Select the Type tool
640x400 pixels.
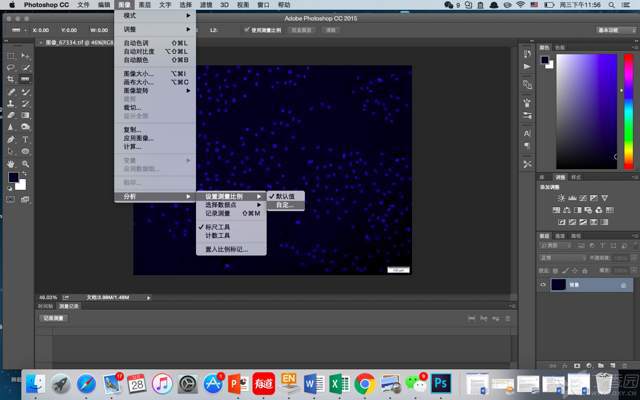coord(25,140)
